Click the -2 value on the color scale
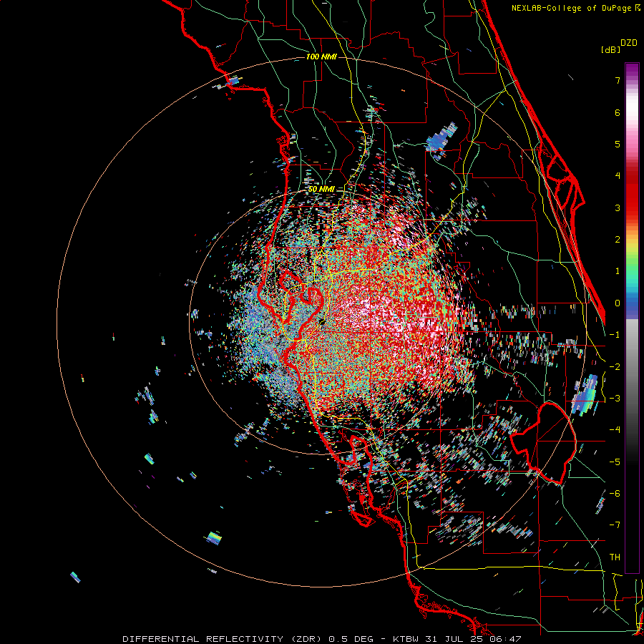The height and width of the screenshot is (644, 644). 615,366
